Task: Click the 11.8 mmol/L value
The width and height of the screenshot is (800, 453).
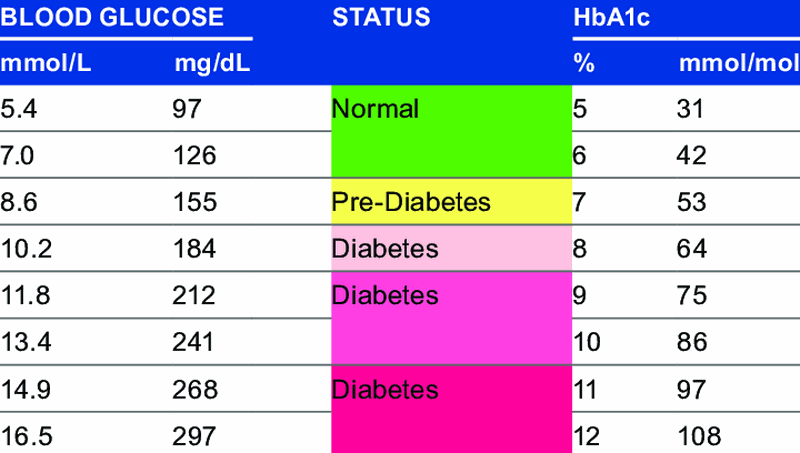Action: pos(24,295)
